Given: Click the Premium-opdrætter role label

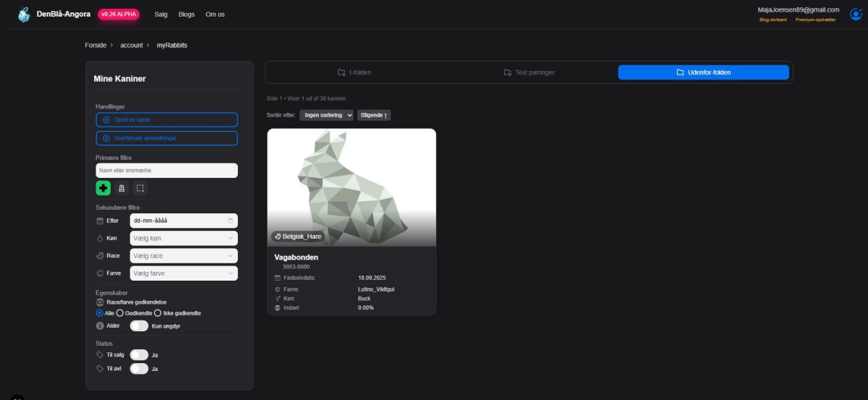Looking at the screenshot, I should (x=815, y=20).
